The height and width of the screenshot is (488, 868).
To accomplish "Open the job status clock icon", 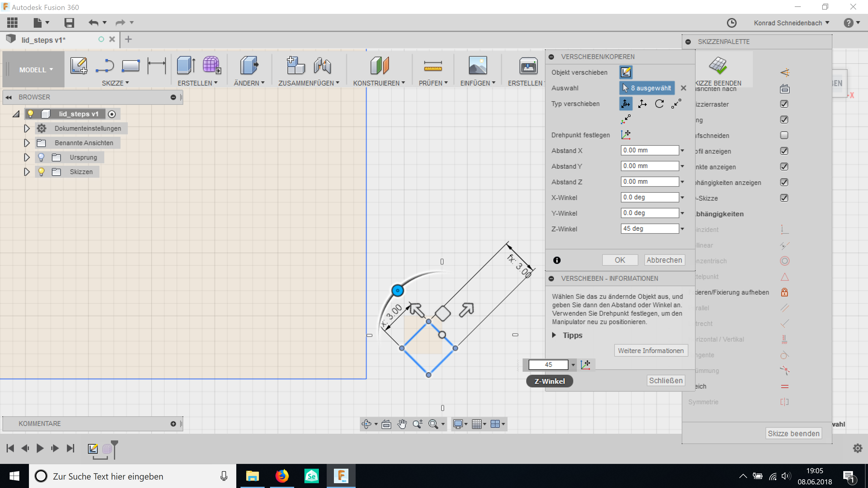I will [x=731, y=23].
